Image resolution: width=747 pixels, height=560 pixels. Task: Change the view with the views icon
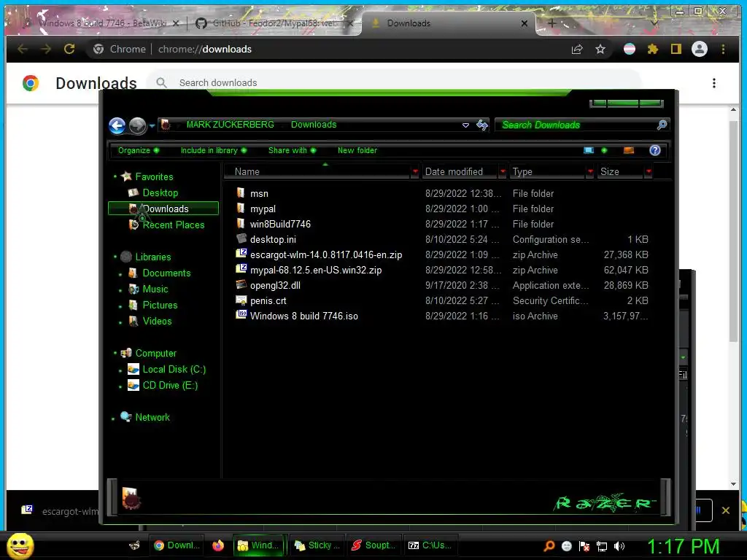click(589, 150)
